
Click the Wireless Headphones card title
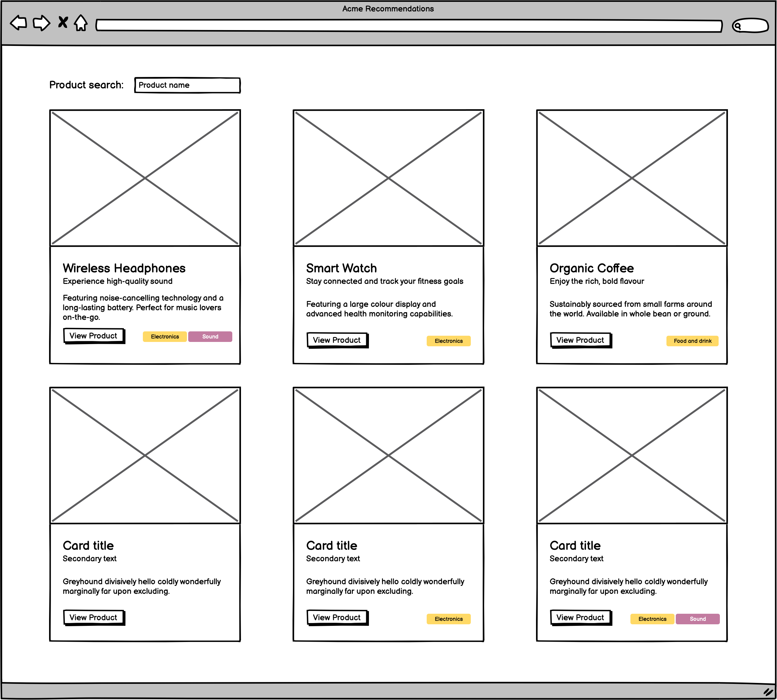point(124,268)
